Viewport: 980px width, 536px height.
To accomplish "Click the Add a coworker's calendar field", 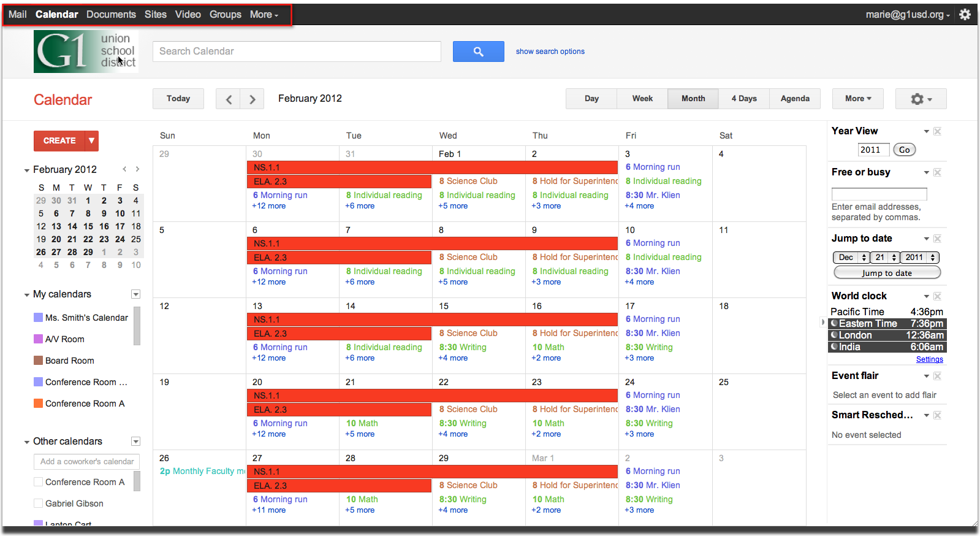I will (x=87, y=462).
